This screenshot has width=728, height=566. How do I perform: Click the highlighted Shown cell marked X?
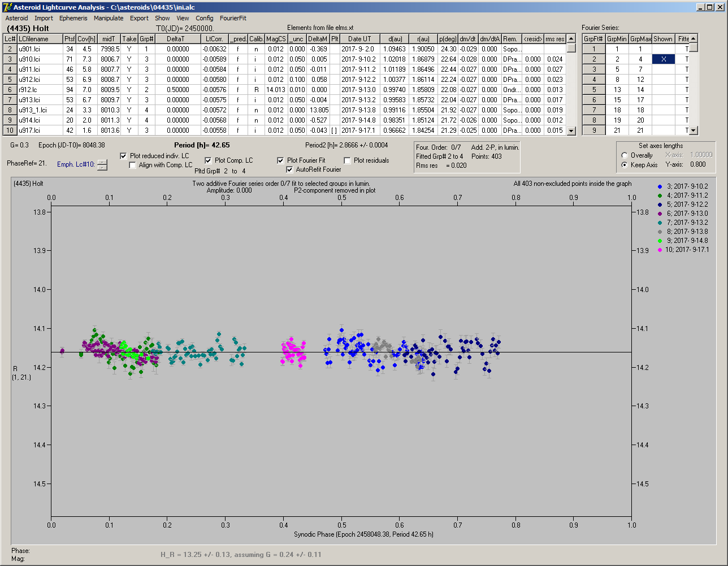point(664,59)
